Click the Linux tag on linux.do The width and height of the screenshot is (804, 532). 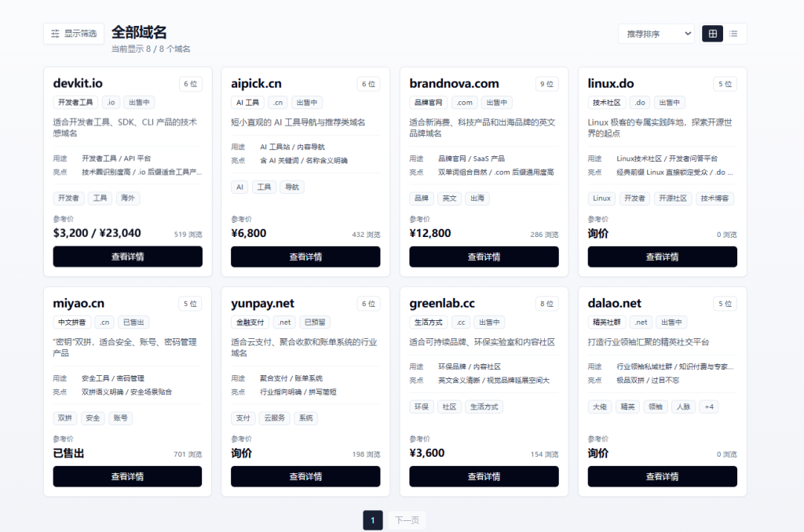click(x=601, y=199)
